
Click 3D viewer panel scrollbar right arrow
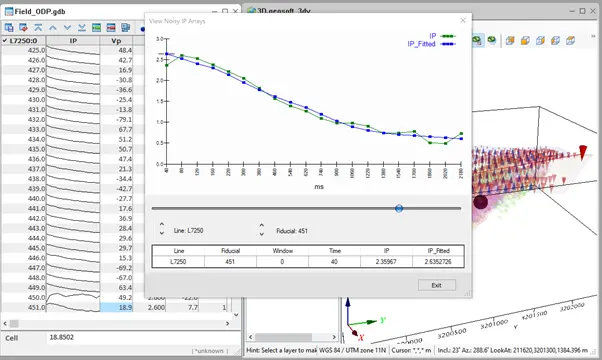(x=334, y=337)
